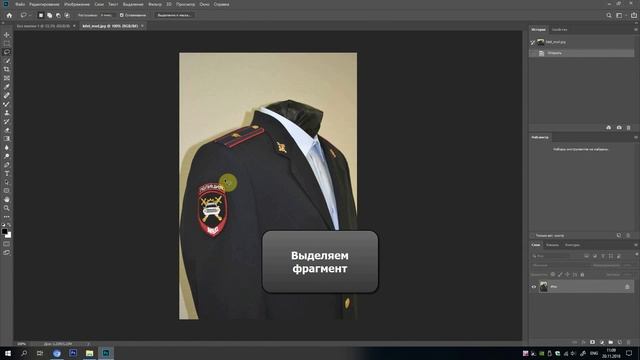Image resolution: width=640 pixels, height=360 pixels.
Task: Select the Crop tool
Action: click(x=7, y=69)
